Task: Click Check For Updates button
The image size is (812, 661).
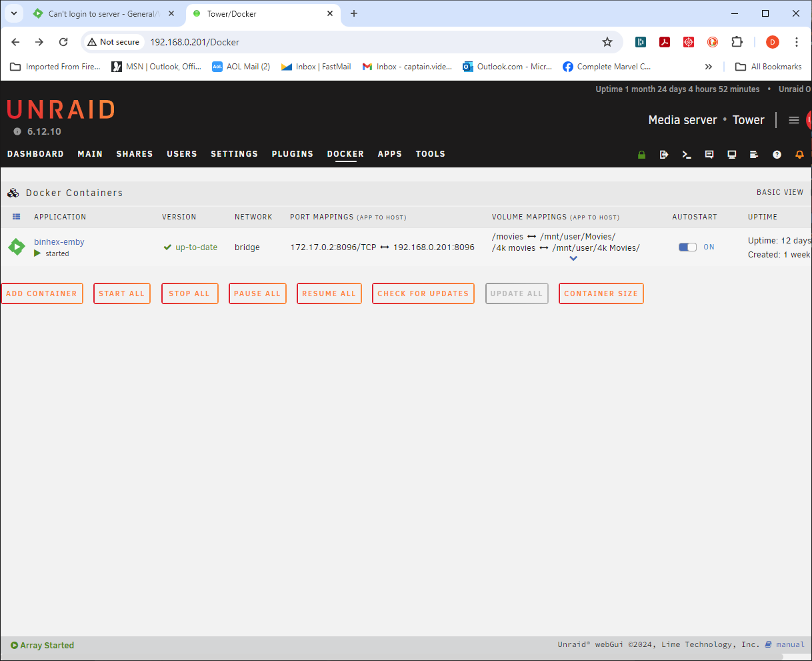Action: point(423,293)
